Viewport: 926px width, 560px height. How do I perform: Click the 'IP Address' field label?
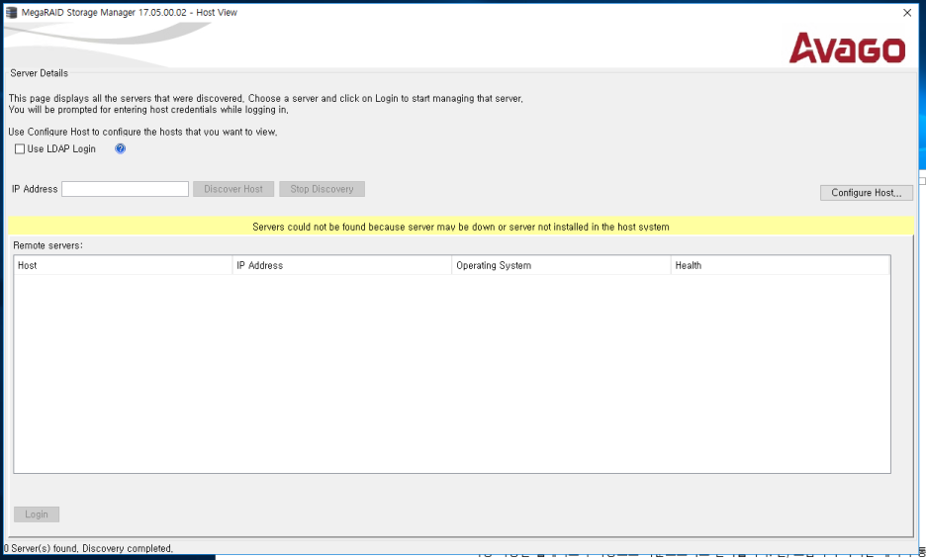tap(35, 189)
